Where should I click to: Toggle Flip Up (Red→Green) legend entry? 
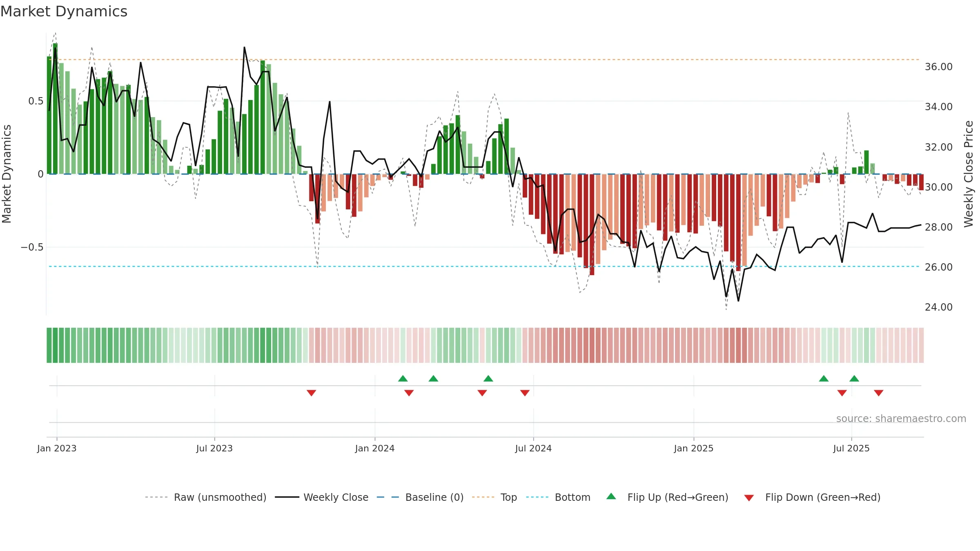(667, 497)
